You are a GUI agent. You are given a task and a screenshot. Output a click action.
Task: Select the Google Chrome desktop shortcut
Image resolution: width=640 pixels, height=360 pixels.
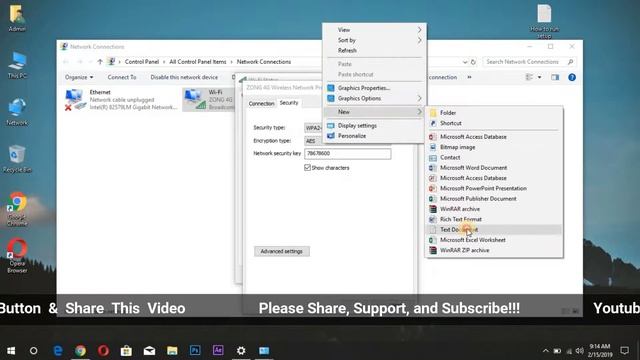click(17, 209)
